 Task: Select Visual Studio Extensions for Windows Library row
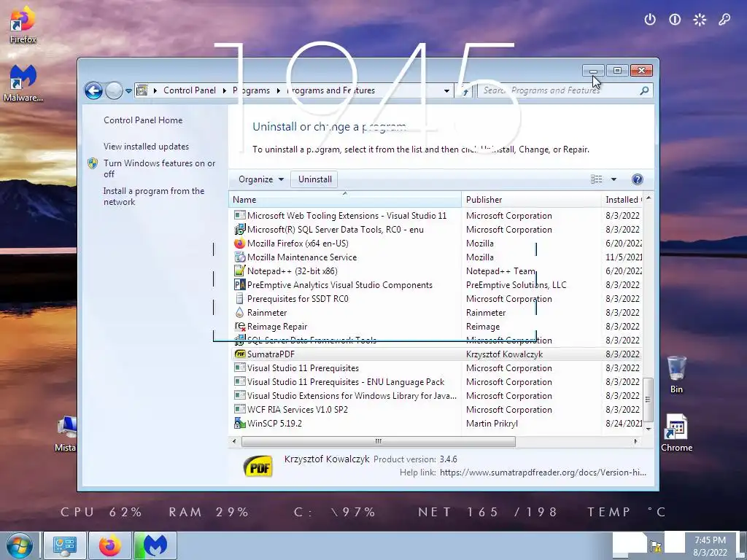click(x=436, y=396)
